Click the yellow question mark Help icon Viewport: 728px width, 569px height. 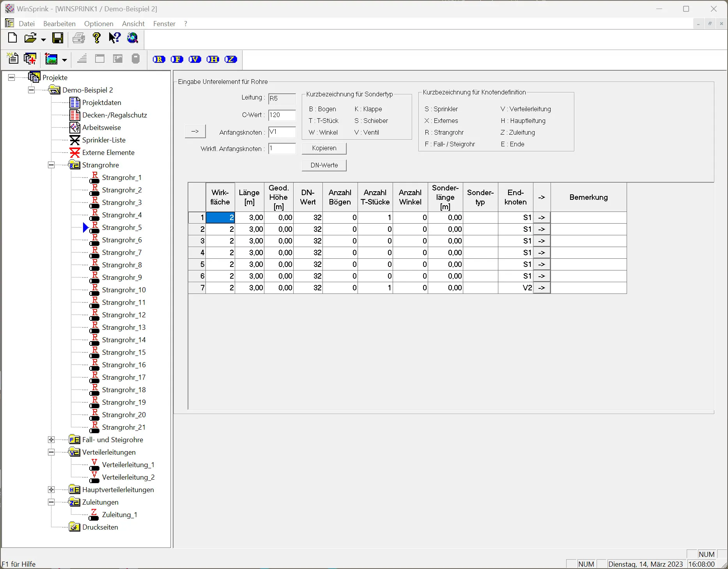tap(97, 38)
